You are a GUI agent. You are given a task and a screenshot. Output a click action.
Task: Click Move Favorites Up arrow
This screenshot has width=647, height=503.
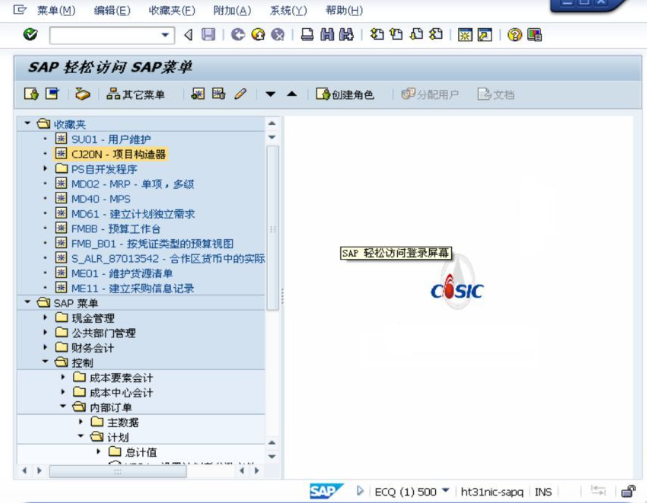click(292, 94)
